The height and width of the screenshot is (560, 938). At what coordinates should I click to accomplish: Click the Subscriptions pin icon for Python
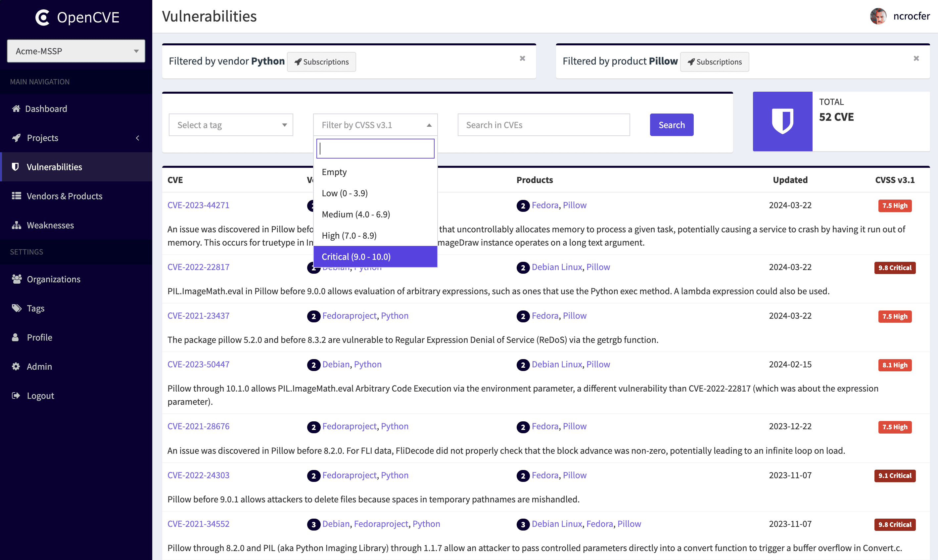tap(297, 61)
